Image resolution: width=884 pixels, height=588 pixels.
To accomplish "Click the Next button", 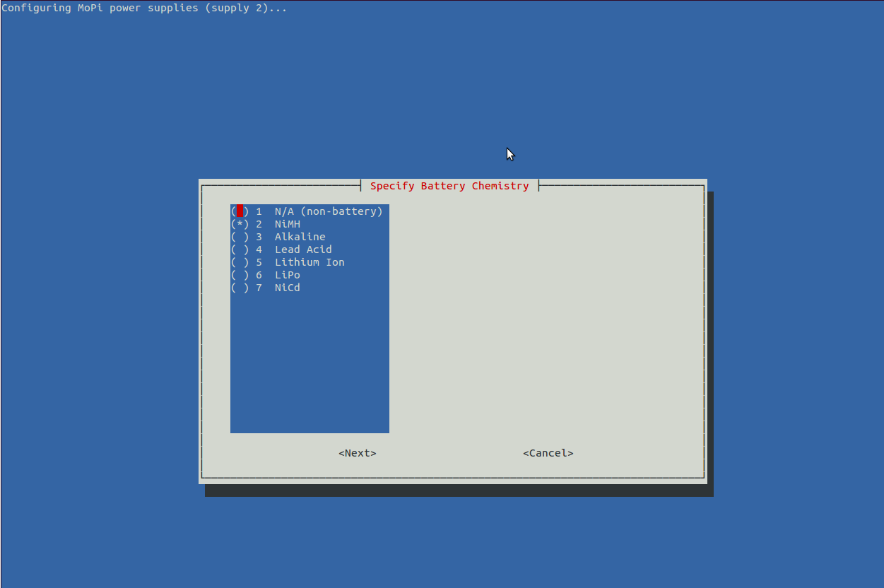I will point(358,453).
